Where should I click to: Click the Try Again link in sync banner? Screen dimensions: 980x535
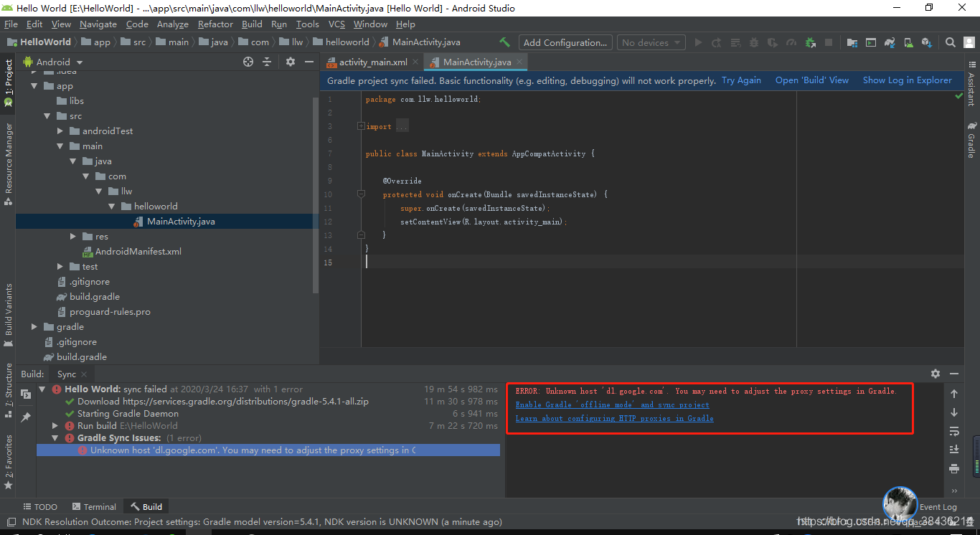[741, 80]
